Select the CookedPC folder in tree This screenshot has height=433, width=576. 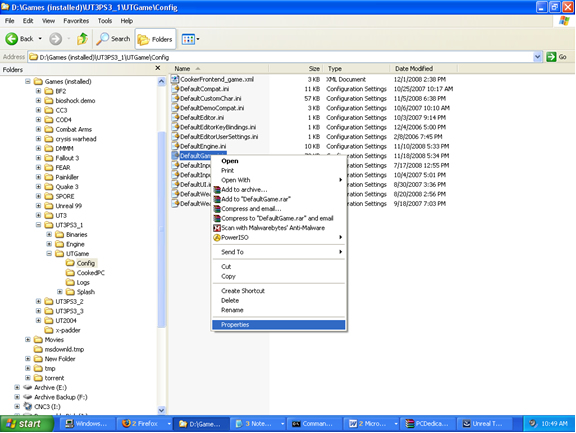pos(85,273)
